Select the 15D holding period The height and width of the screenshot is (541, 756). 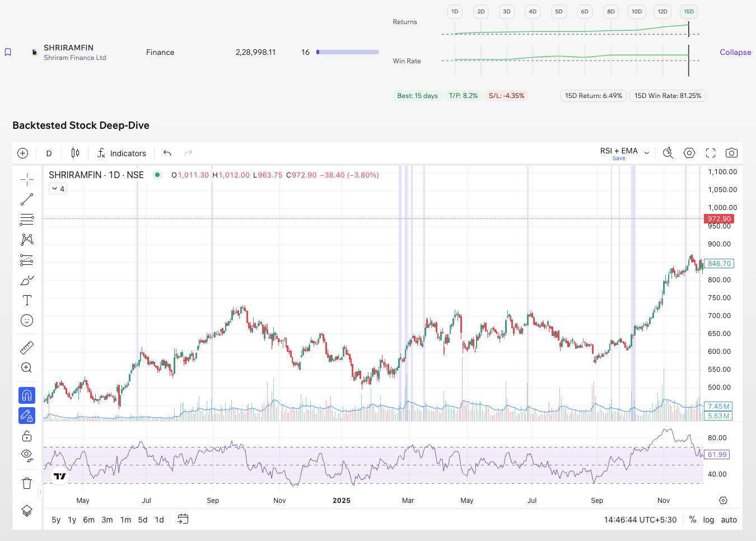point(689,12)
